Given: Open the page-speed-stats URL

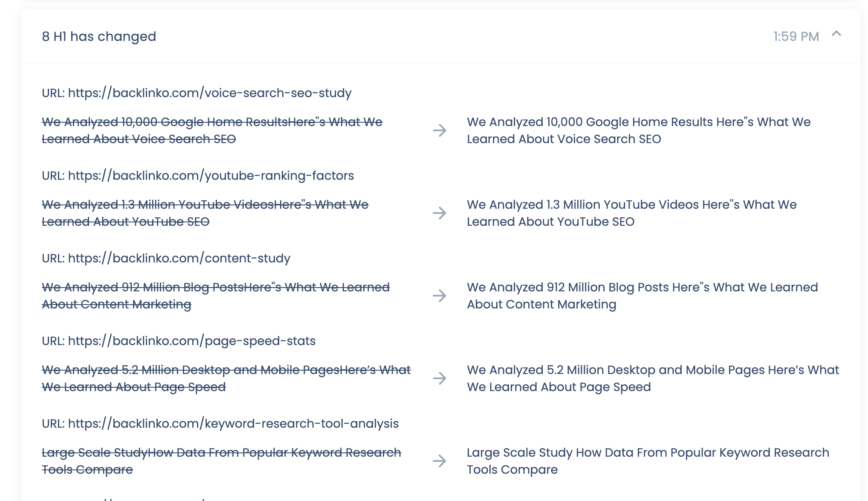Looking at the screenshot, I should [192, 341].
